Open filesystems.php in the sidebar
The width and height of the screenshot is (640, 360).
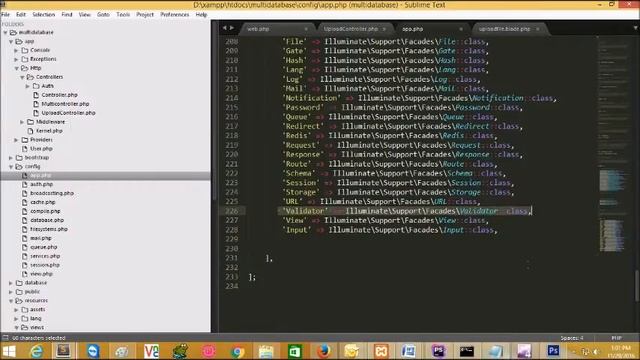click(x=49, y=229)
